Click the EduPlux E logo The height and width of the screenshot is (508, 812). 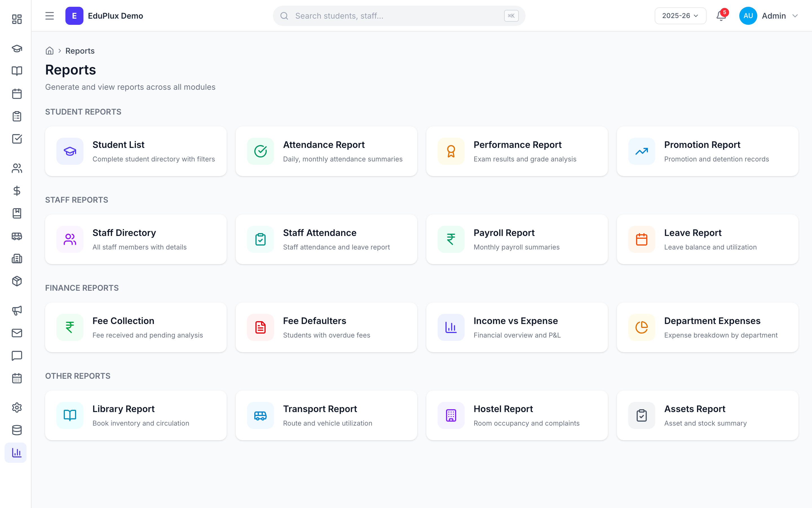click(x=74, y=16)
